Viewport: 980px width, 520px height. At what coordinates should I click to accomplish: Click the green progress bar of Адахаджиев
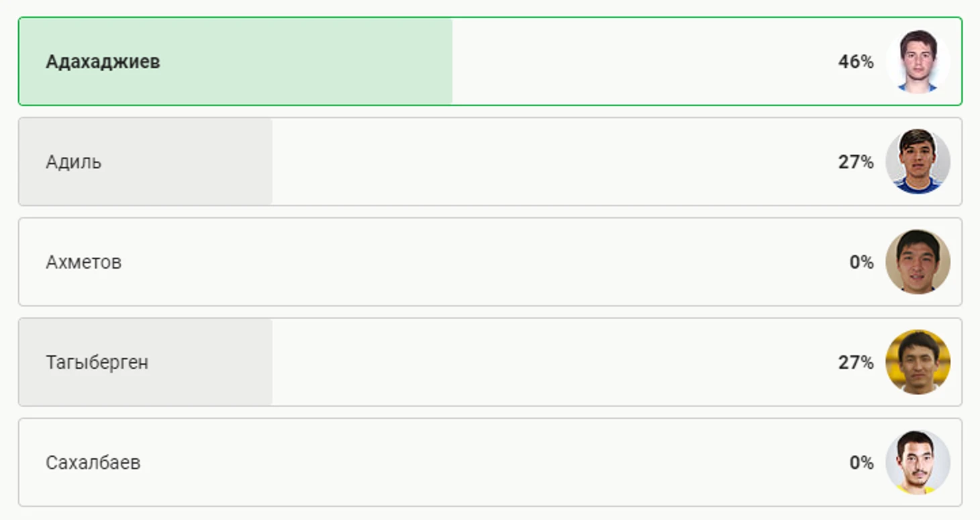click(x=236, y=61)
